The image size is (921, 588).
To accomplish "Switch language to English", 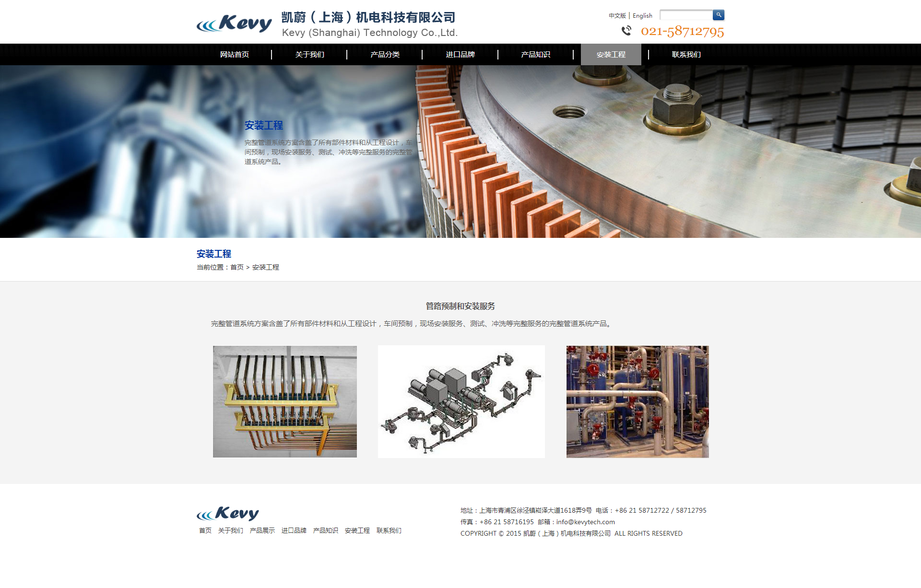I will pyautogui.click(x=642, y=16).
